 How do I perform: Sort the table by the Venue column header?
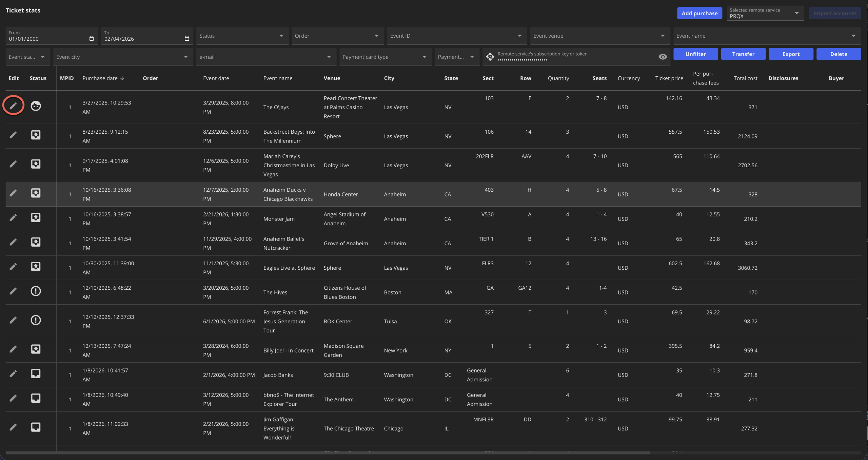point(332,78)
